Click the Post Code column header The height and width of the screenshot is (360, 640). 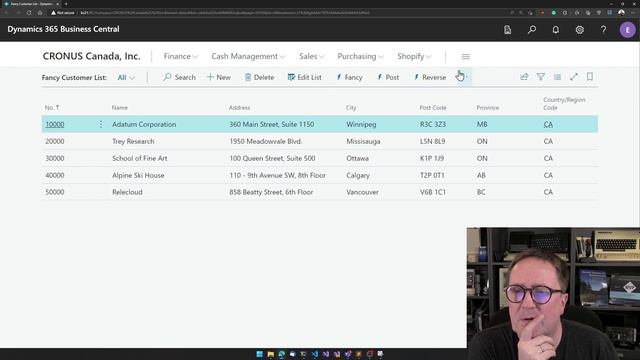click(x=433, y=107)
